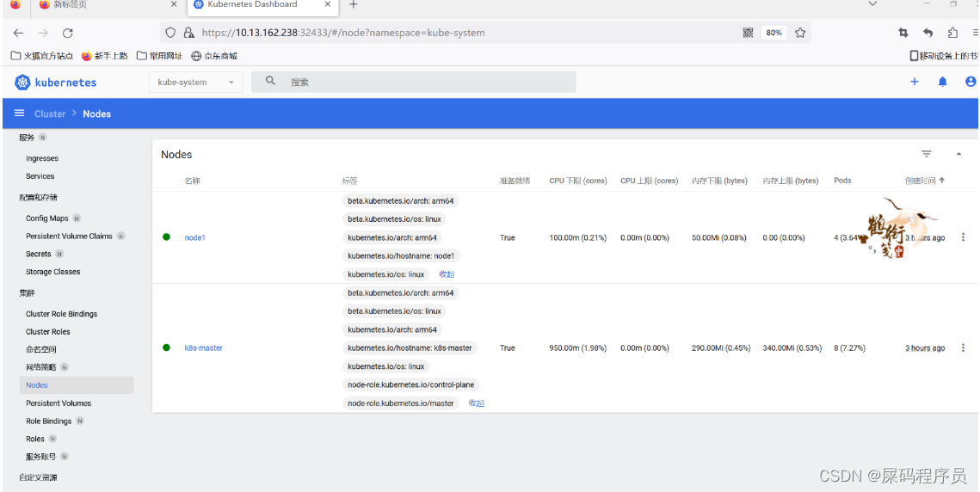The height and width of the screenshot is (492, 980).
Task: Click the 名称 column header
Action: pos(193,181)
